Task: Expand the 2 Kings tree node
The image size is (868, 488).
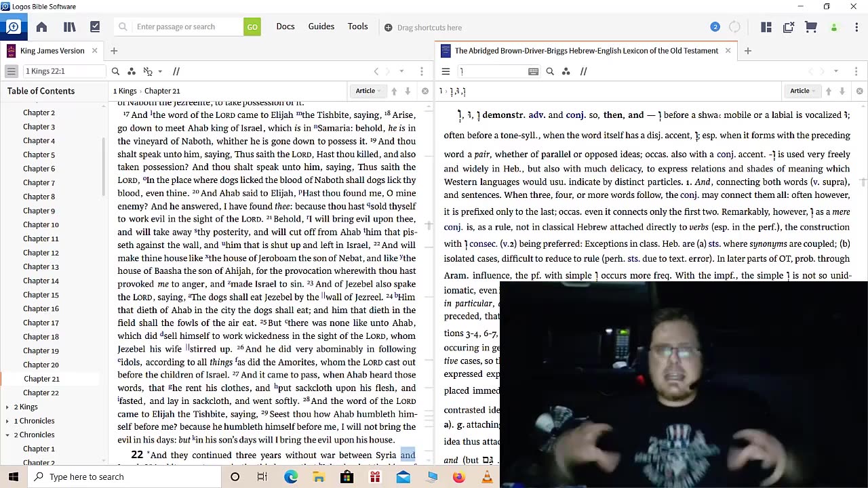Action: pos(16,407)
